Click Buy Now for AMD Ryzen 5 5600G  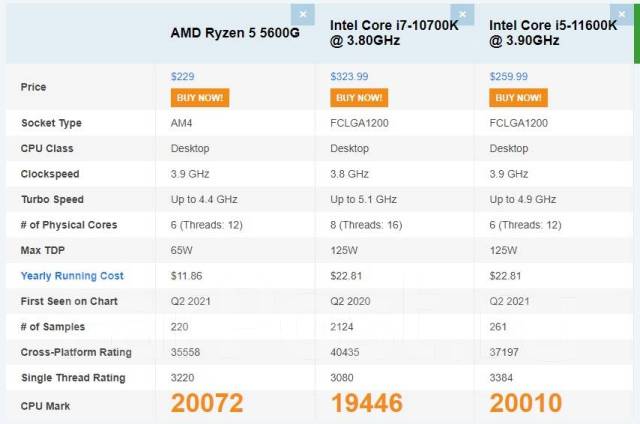point(200,97)
